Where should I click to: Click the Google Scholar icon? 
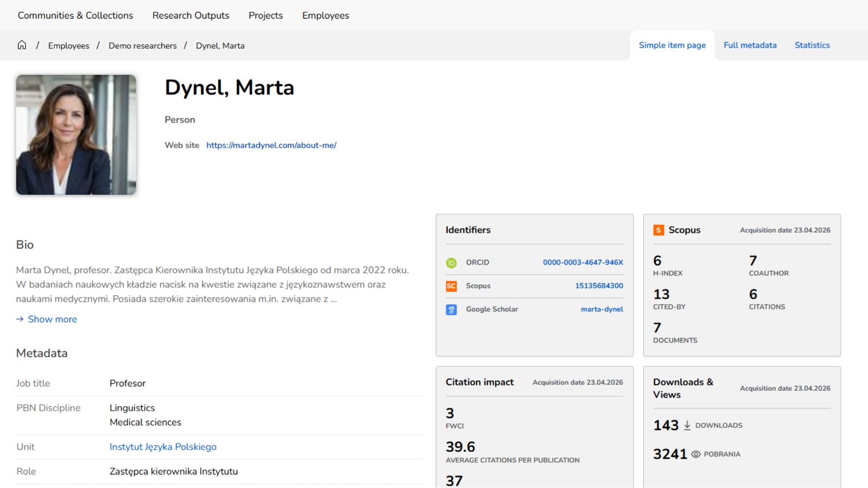[x=451, y=310]
